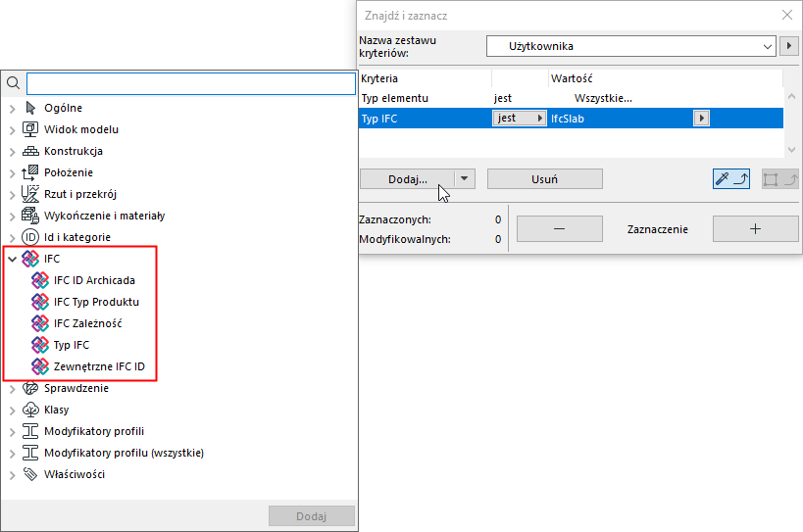Click the Dodaj... button in Find dialog
This screenshot has width=803, height=532.
[x=408, y=179]
